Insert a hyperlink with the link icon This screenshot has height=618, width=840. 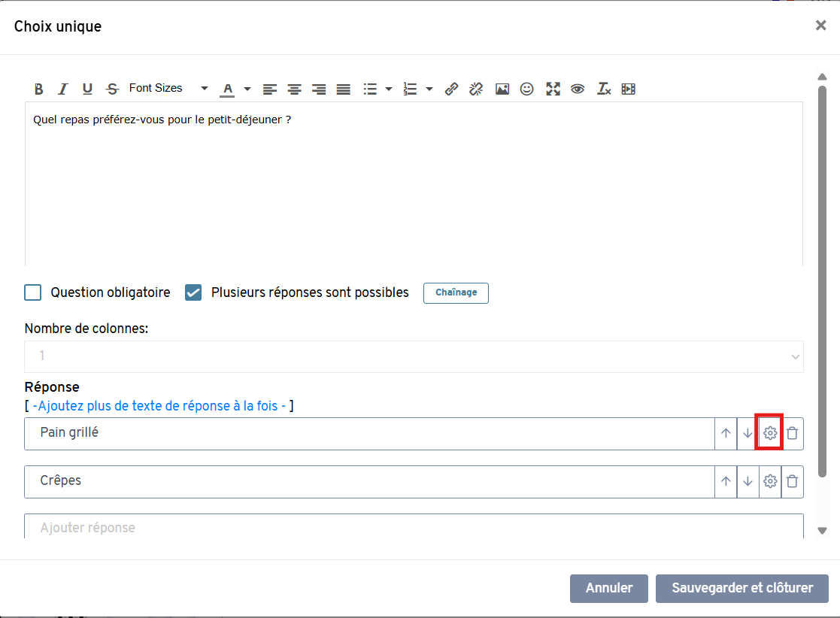point(451,89)
